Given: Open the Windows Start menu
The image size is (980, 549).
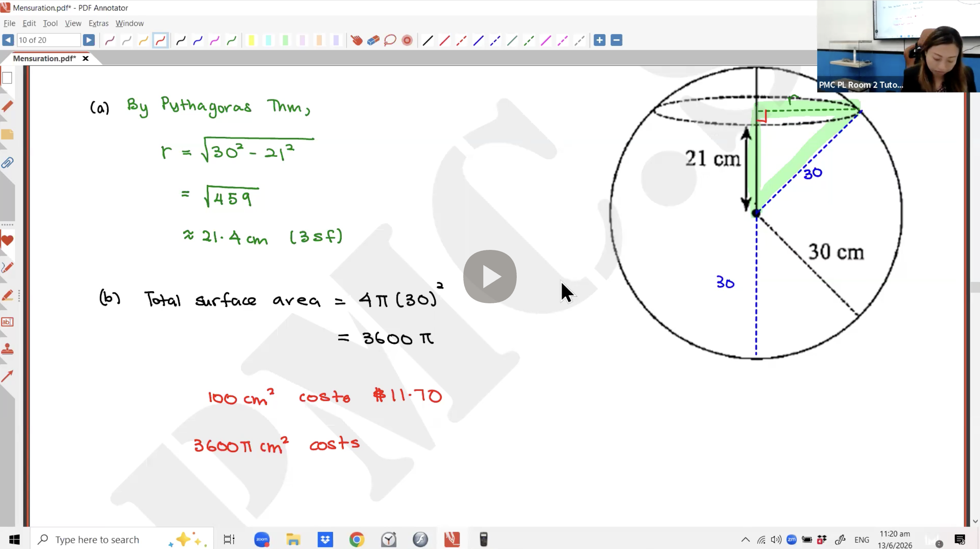Looking at the screenshot, I should [x=14, y=539].
